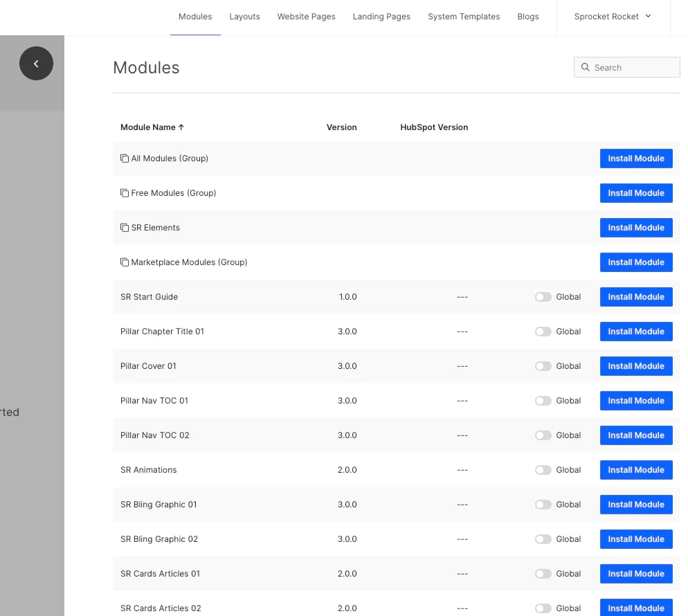Enable Global on SR Cards Articles 01
The image size is (688, 616).
(543, 573)
